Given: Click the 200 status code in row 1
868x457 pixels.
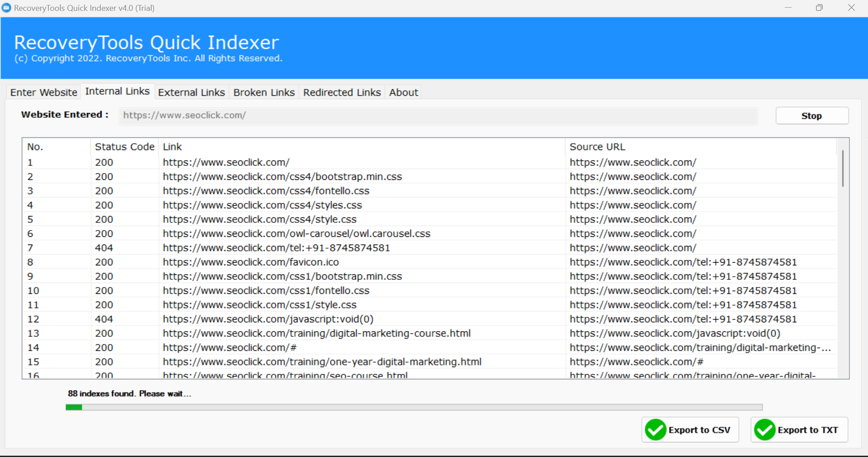Looking at the screenshot, I should [104, 162].
